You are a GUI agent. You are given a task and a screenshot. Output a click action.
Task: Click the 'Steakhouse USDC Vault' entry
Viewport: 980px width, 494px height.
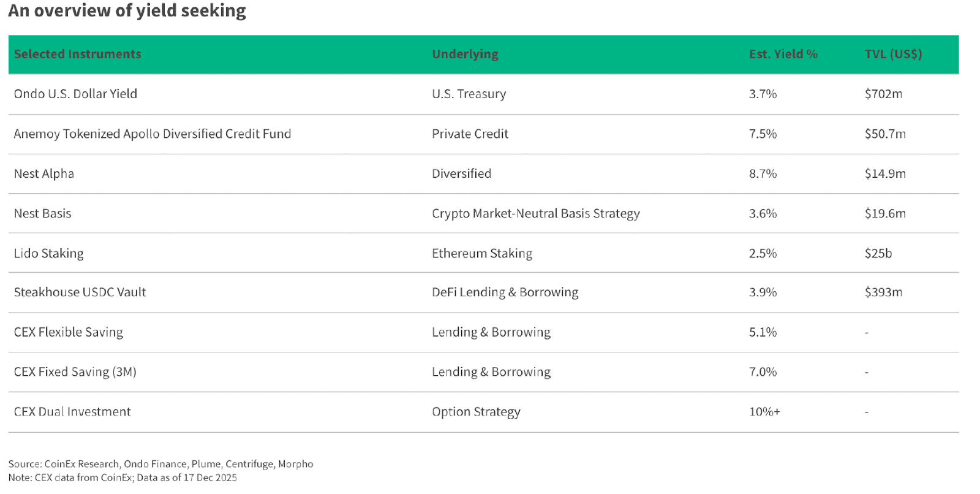80,292
